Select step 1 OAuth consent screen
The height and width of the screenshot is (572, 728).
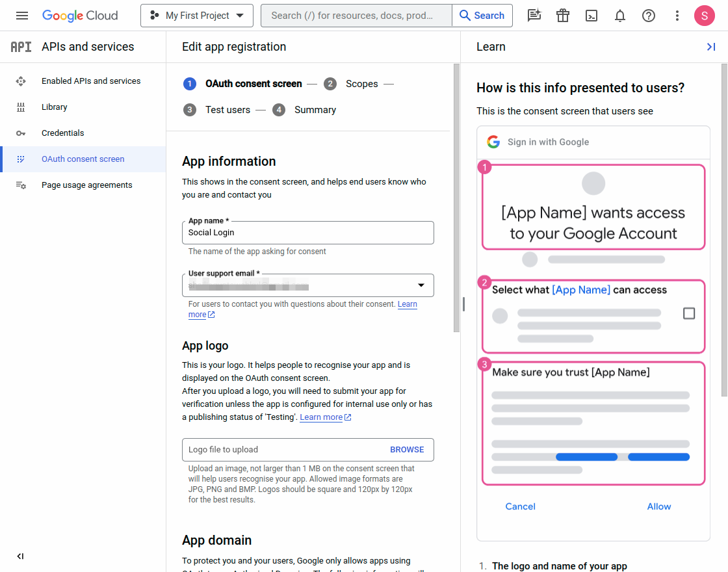[243, 84]
